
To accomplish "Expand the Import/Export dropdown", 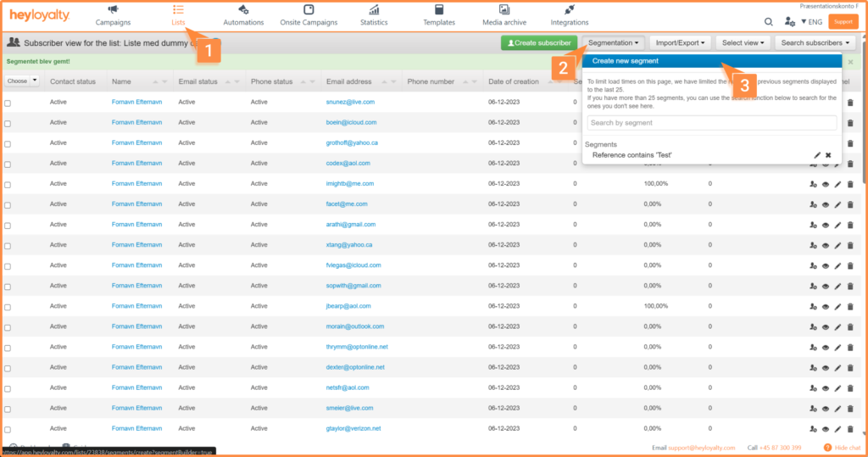I will (x=680, y=42).
